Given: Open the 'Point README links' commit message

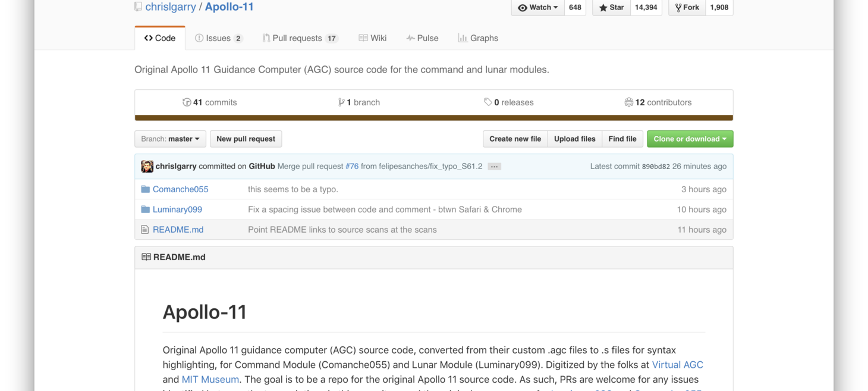Looking at the screenshot, I should (342, 230).
